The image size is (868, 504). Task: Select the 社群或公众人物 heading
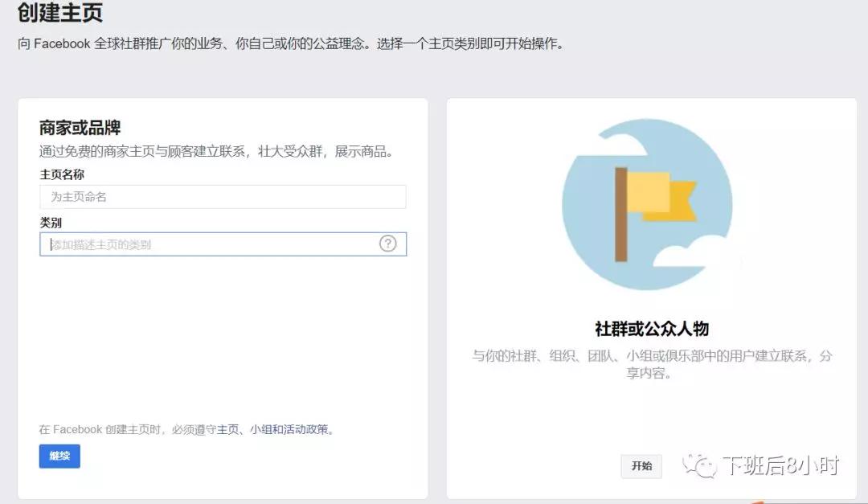coord(651,329)
